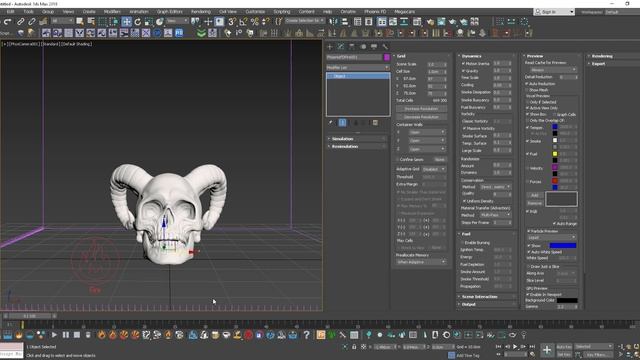Pause simulation with Phoenix pause icon
Screen dimensions: 640x360
click(x=65, y=335)
